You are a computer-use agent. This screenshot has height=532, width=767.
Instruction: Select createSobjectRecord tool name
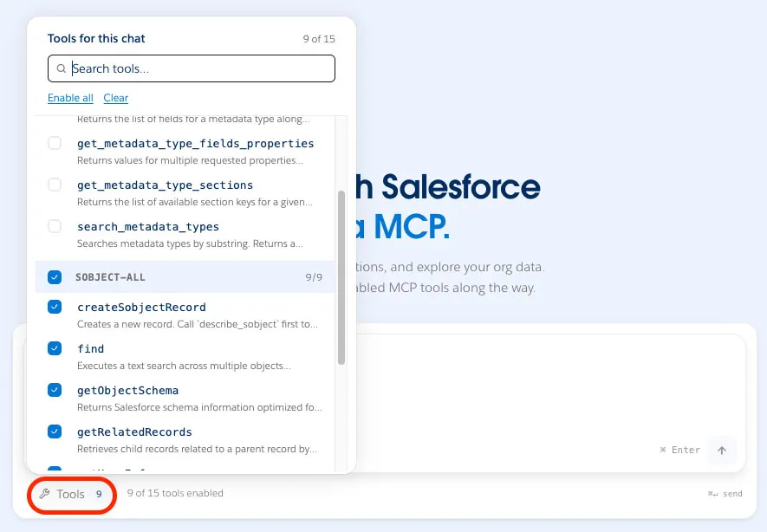141,308
